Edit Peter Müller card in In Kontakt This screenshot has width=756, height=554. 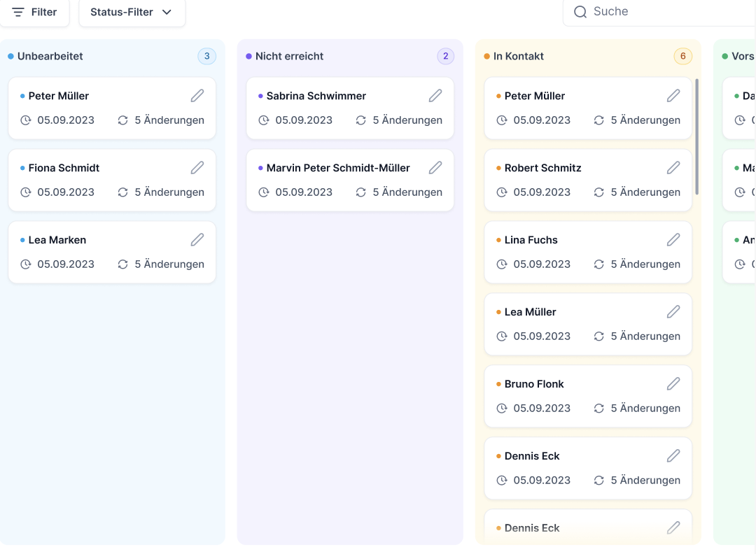click(673, 96)
